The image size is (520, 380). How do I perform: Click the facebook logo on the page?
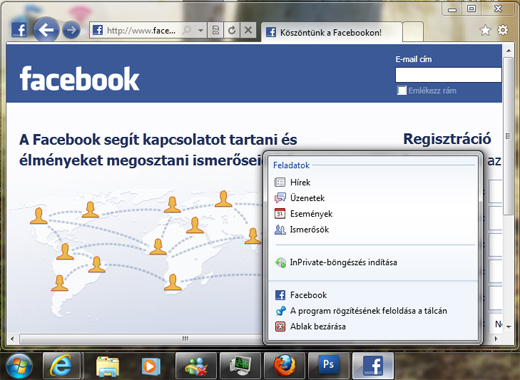[x=79, y=78]
